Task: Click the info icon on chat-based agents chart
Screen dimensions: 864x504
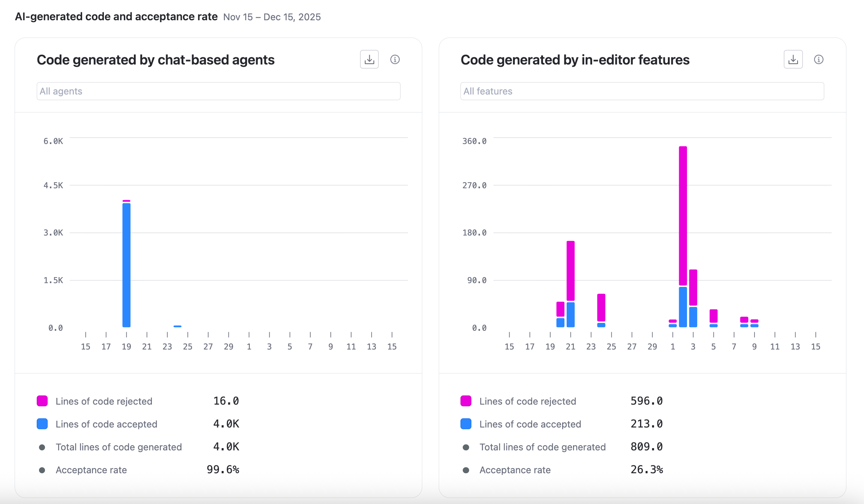Action: pos(395,59)
